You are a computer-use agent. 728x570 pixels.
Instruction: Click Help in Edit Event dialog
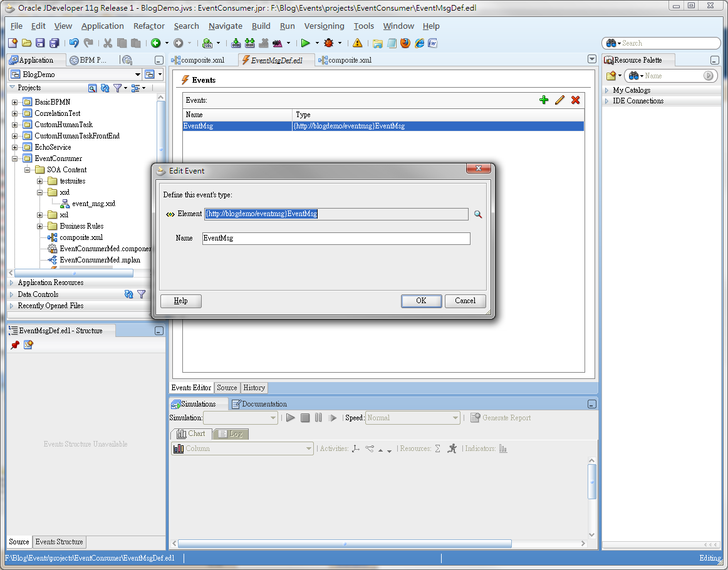pos(180,301)
